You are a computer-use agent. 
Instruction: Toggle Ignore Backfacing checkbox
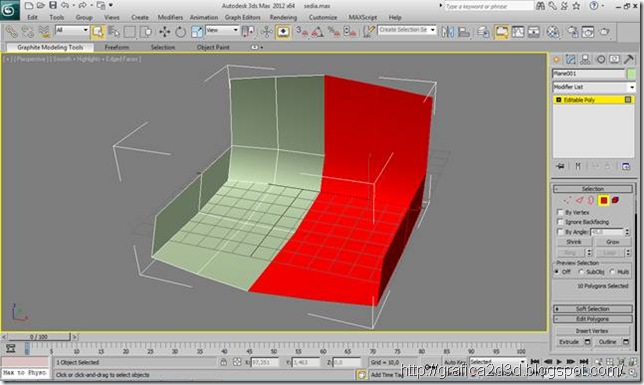point(559,221)
